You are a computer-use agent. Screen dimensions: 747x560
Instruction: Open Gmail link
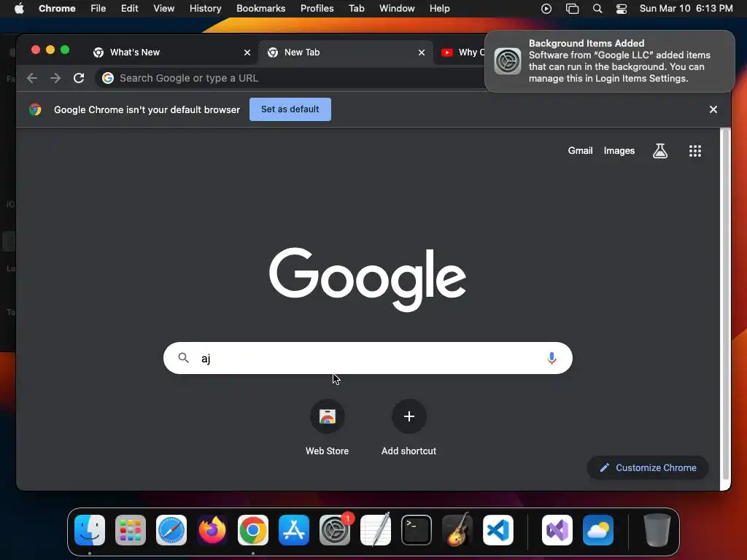(x=580, y=150)
